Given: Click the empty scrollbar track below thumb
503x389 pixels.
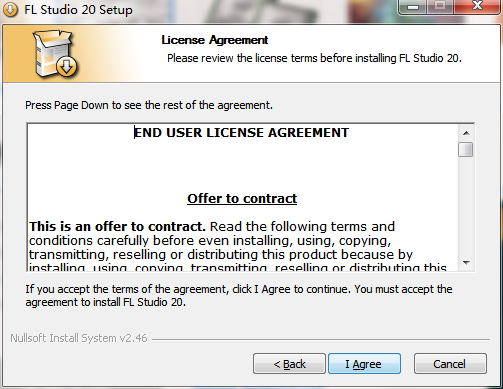Looking at the screenshot, I should click(466, 206).
